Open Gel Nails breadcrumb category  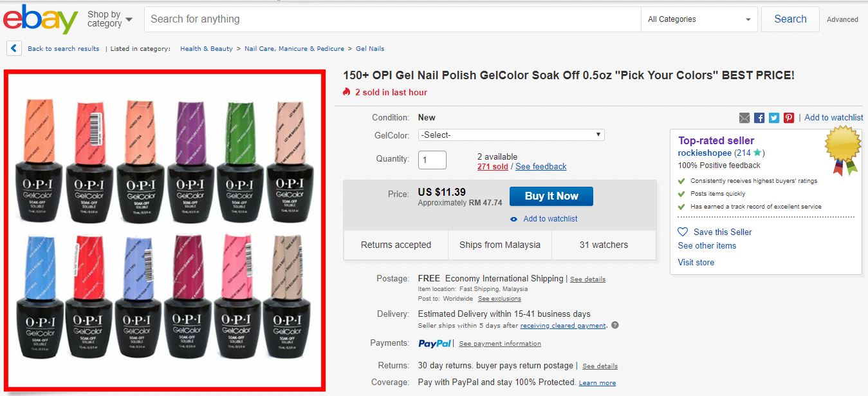(370, 48)
